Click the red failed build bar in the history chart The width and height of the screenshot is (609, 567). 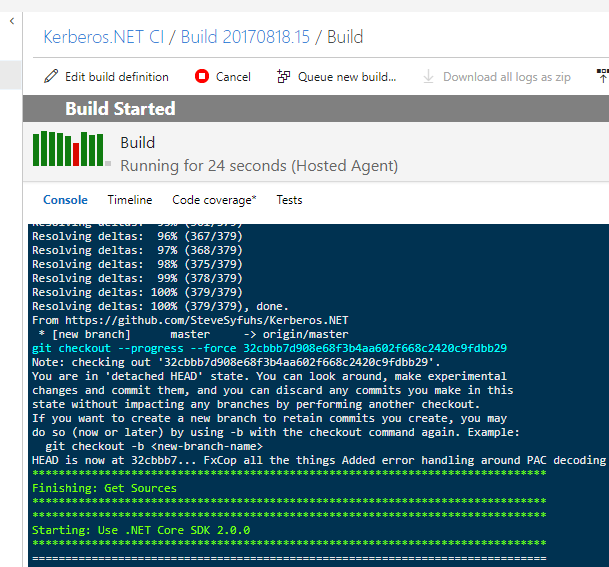click(76, 155)
